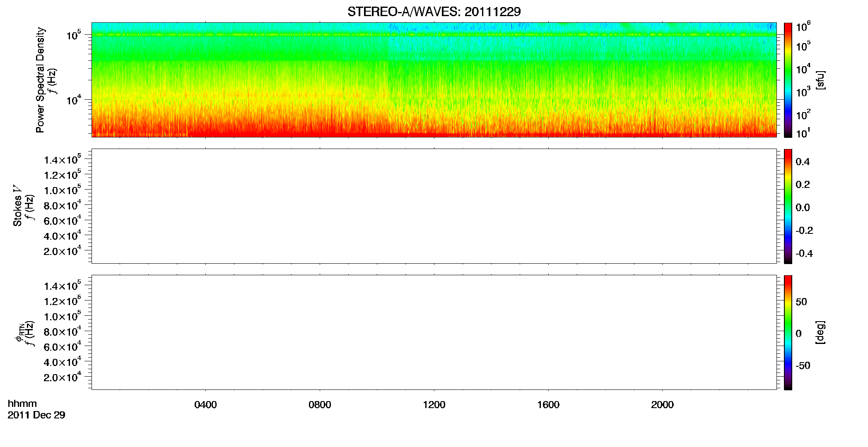This screenshot has height=447, width=868.
Task: Click the 2011 Dec 29 date label
Action: [36, 415]
